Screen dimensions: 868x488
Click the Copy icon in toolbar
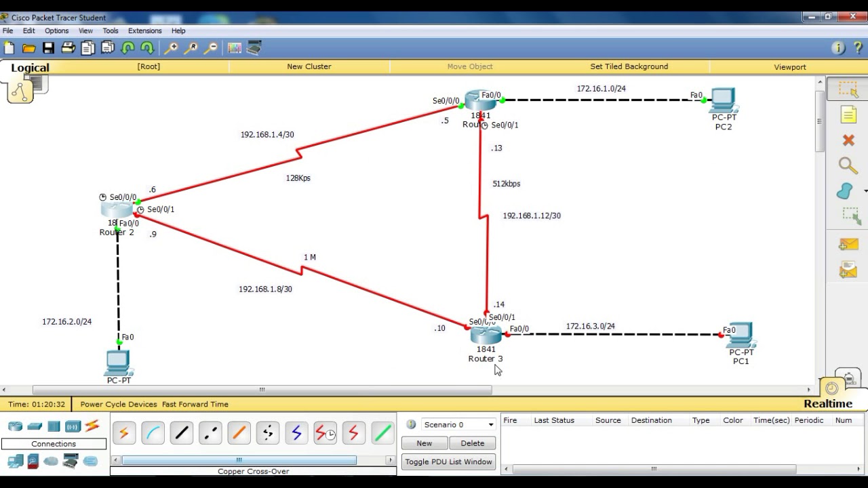tap(87, 48)
